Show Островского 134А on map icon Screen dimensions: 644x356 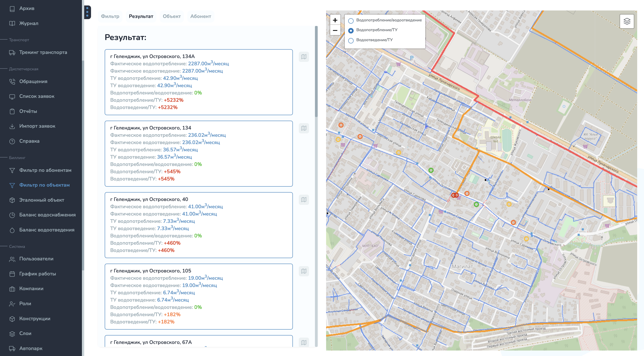304,57
